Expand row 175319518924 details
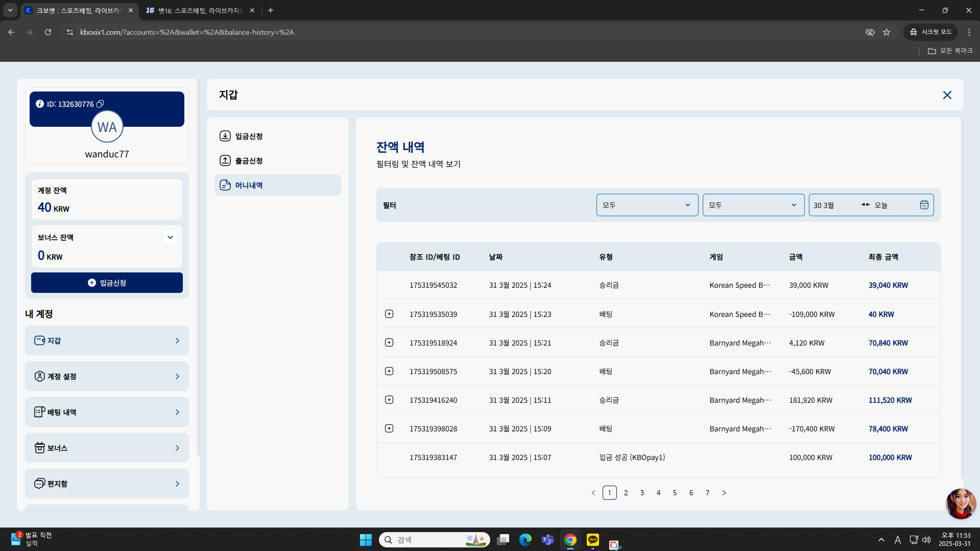 (389, 342)
